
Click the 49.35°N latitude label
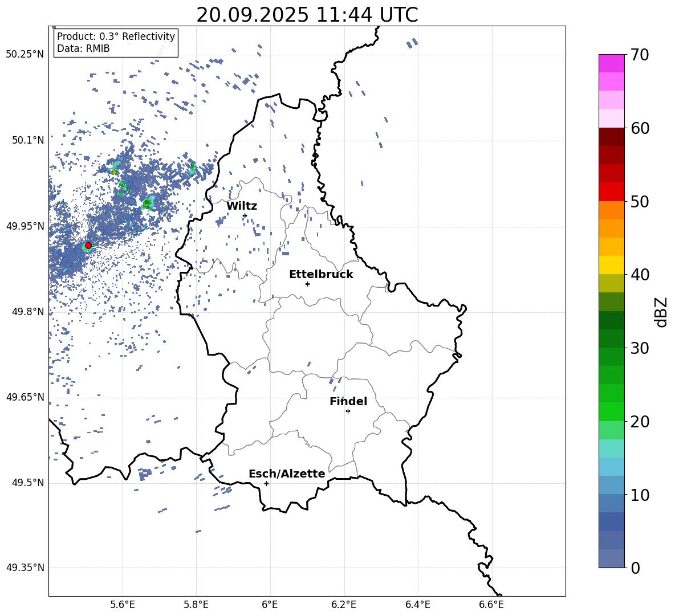(25, 568)
